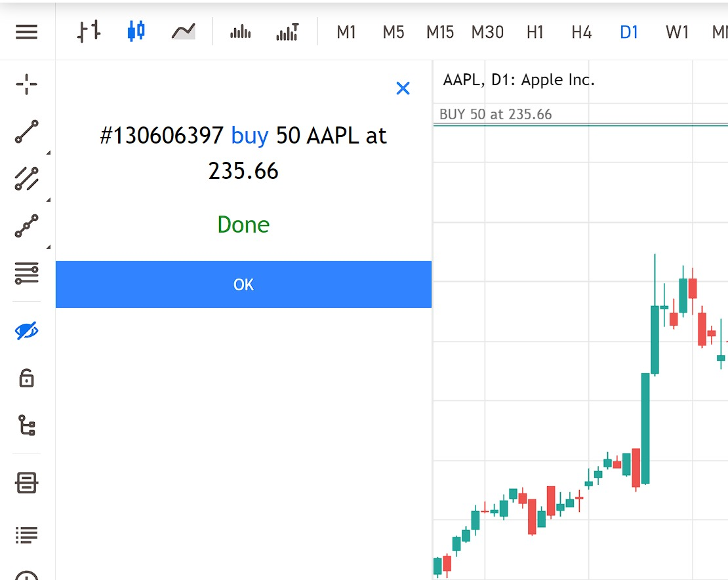
Task: Open the Fibonacci levels tool
Action: 26,273
